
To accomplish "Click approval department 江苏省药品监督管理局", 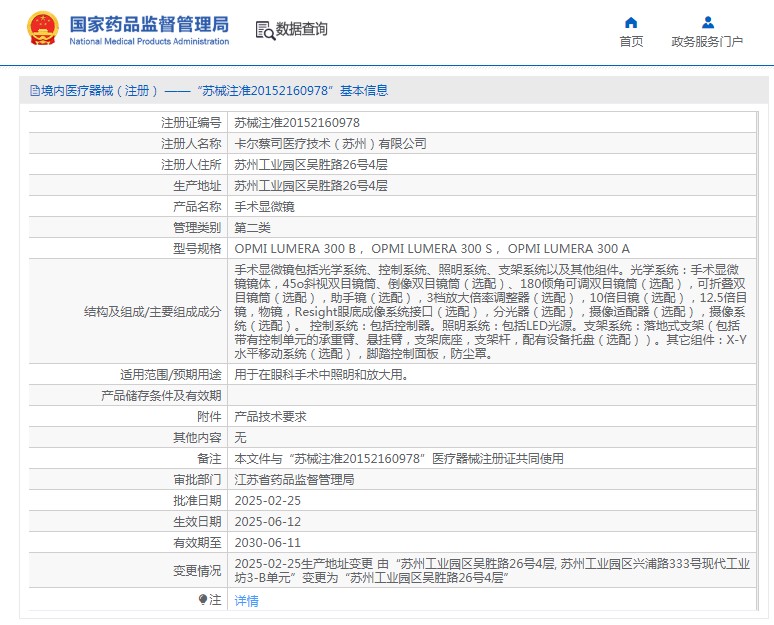I will [294, 479].
